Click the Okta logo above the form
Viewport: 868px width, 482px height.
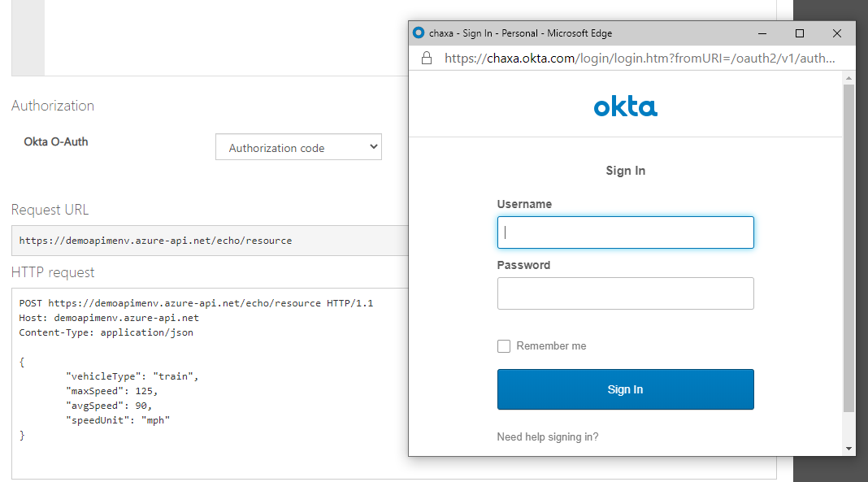click(625, 106)
